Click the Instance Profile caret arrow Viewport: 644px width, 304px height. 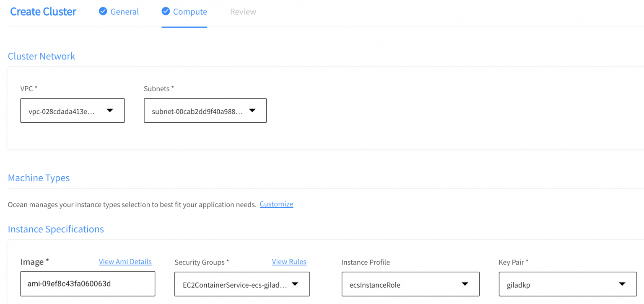[465, 284]
